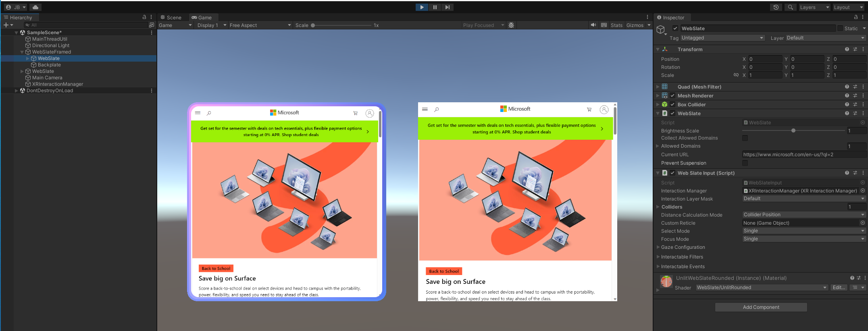The height and width of the screenshot is (331, 868).
Task: Enable Collect Allowed Domains checkbox
Action: 745,138
